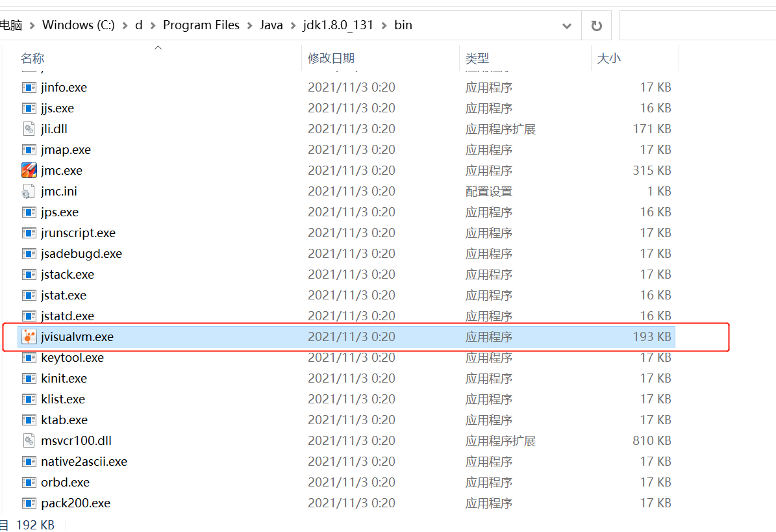Screen dimensions: 776x532
Task: Navigate to jdk1.8.0_131 breadcrumb
Action: pos(338,25)
